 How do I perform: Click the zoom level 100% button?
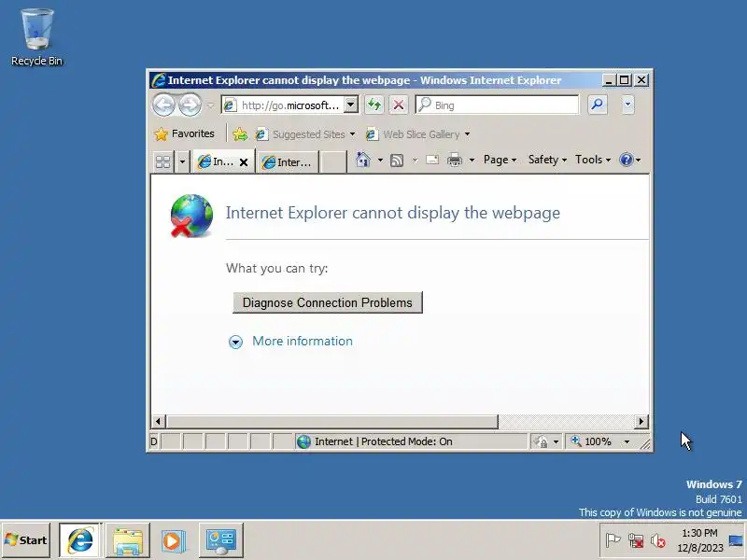[591, 441]
